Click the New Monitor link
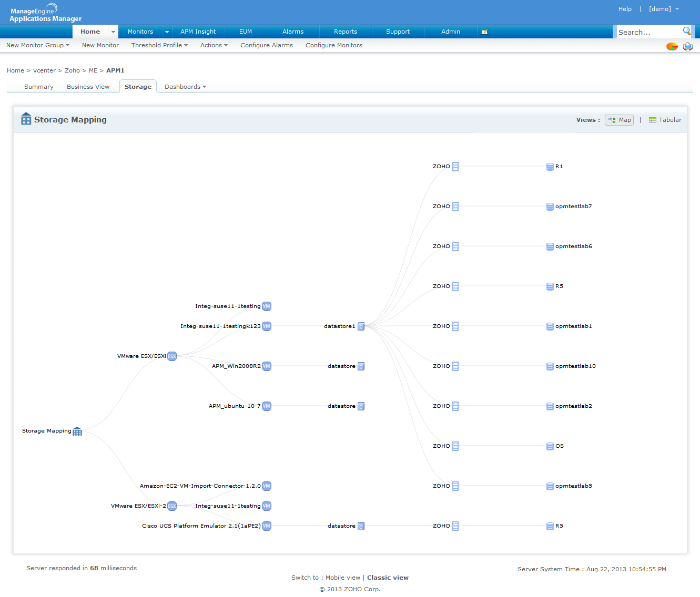 point(100,45)
